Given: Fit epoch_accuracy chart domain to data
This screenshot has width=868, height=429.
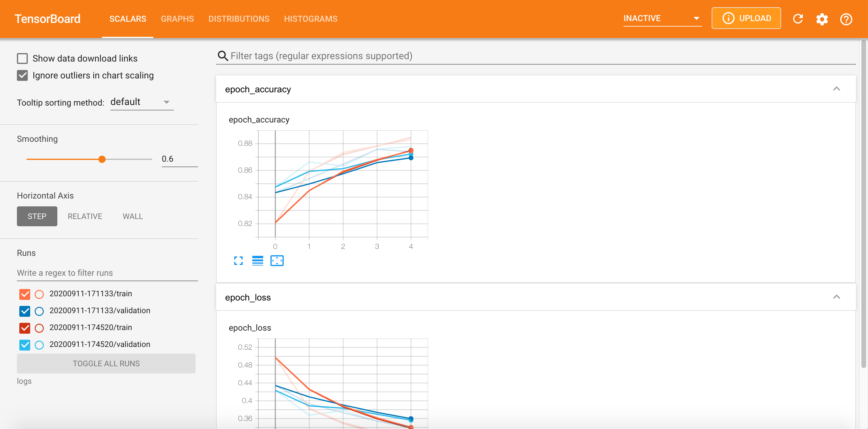Looking at the screenshot, I should tap(277, 260).
